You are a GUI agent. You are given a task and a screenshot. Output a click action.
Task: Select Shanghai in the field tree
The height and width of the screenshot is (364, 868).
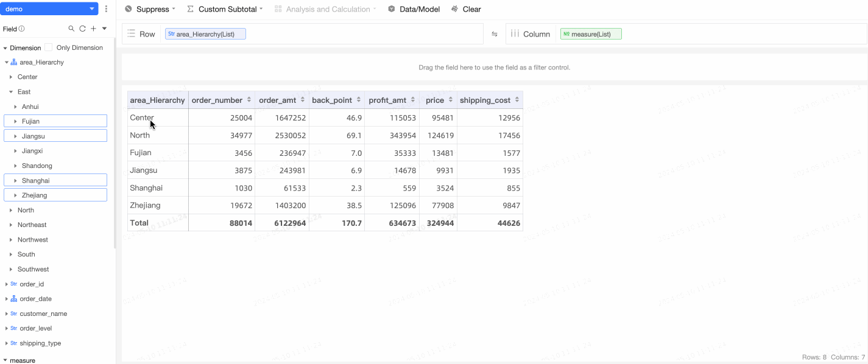[55, 180]
